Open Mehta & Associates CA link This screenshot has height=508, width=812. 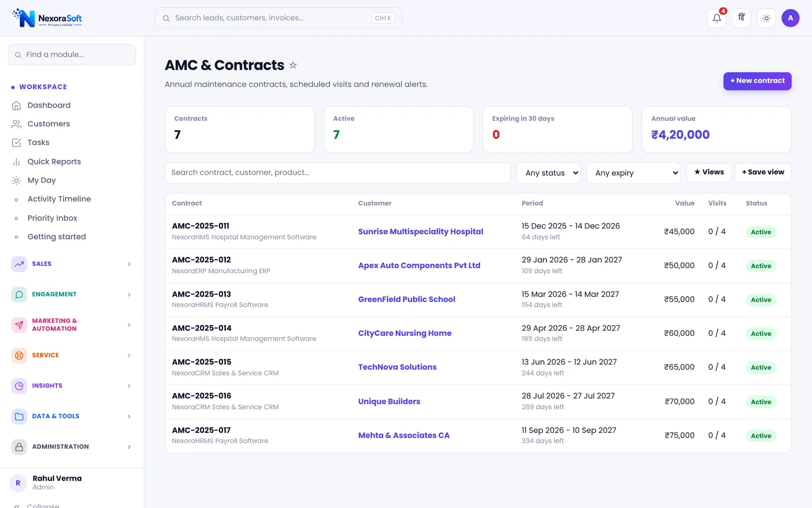[404, 435]
